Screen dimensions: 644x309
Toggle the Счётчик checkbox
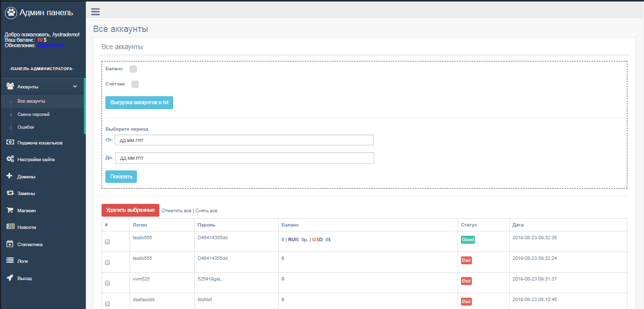(x=135, y=84)
